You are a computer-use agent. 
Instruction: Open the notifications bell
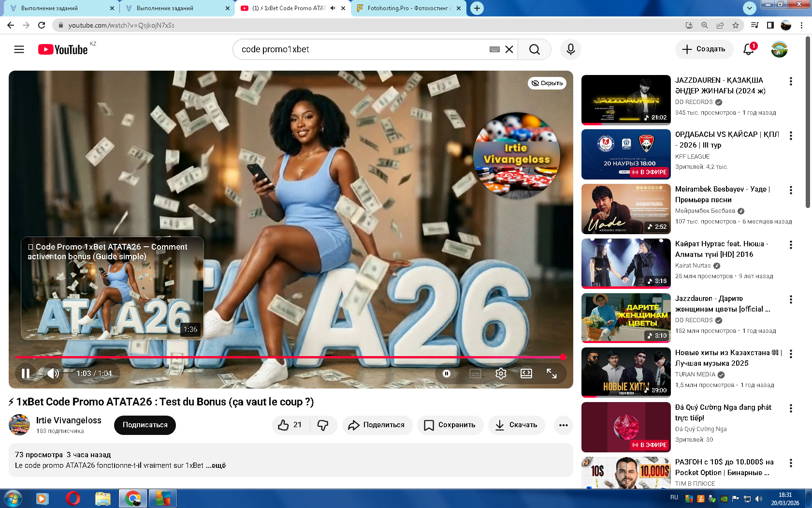(x=748, y=49)
